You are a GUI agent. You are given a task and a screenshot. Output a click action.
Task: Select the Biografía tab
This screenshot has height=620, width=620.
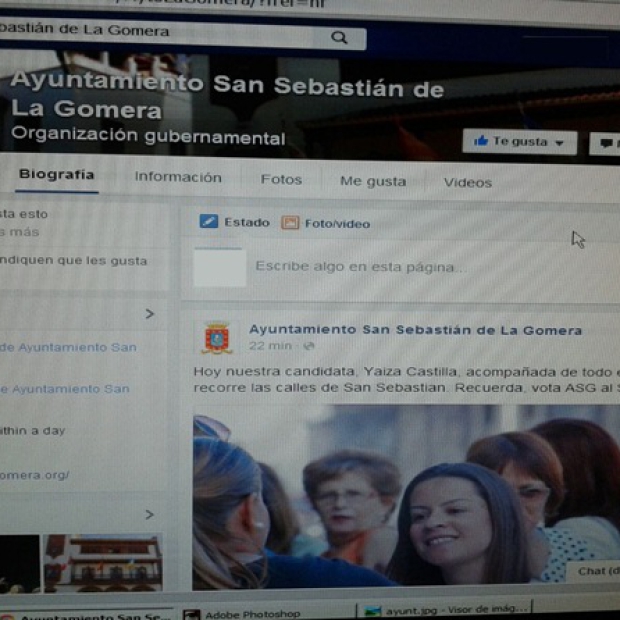click(57, 174)
